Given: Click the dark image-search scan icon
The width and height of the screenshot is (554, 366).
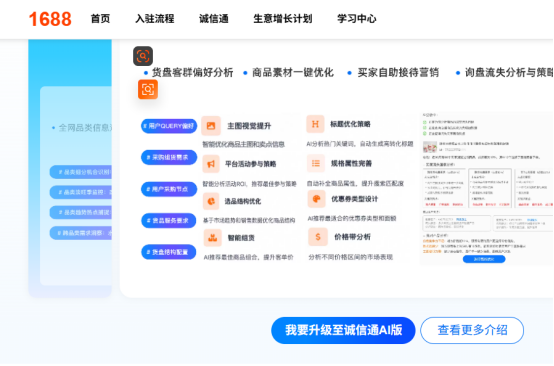Looking at the screenshot, I should (x=143, y=56).
